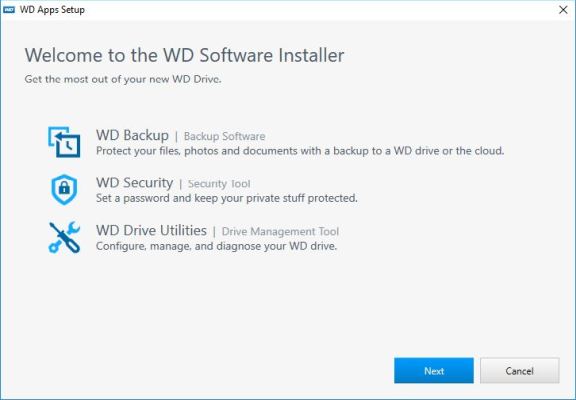The image size is (576, 400).
Task: Select the "WD Security" title text
Action: (x=134, y=183)
